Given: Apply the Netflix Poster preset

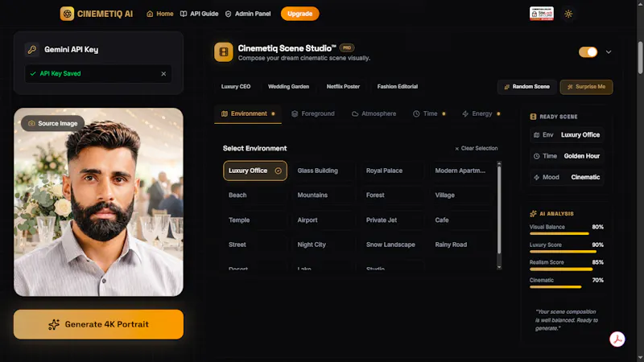Looking at the screenshot, I should [343, 87].
